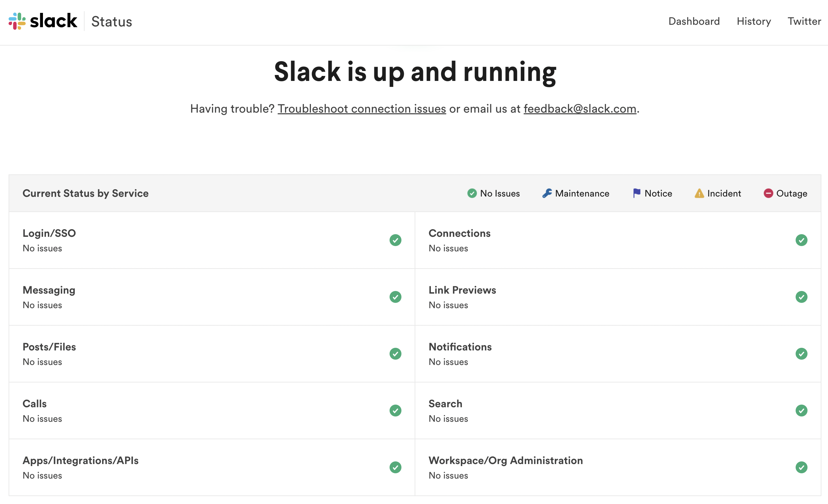Image resolution: width=828 pixels, height=504 pixels.
Task: Click the Status text beside Slack logo
Action: point(112,21)
